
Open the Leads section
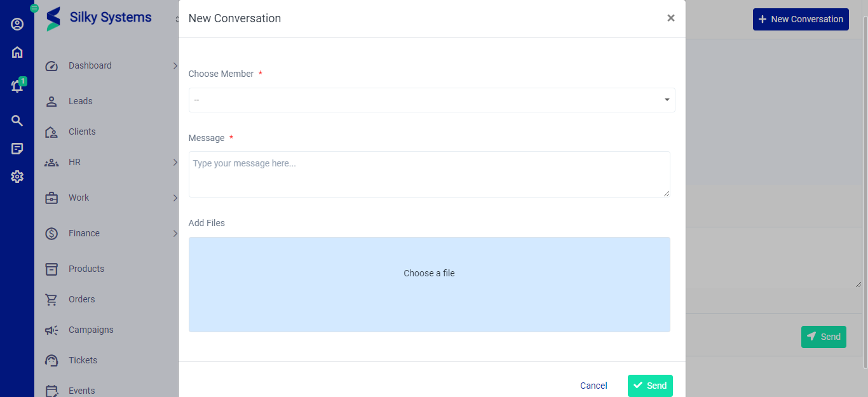(x=80, y=101)
